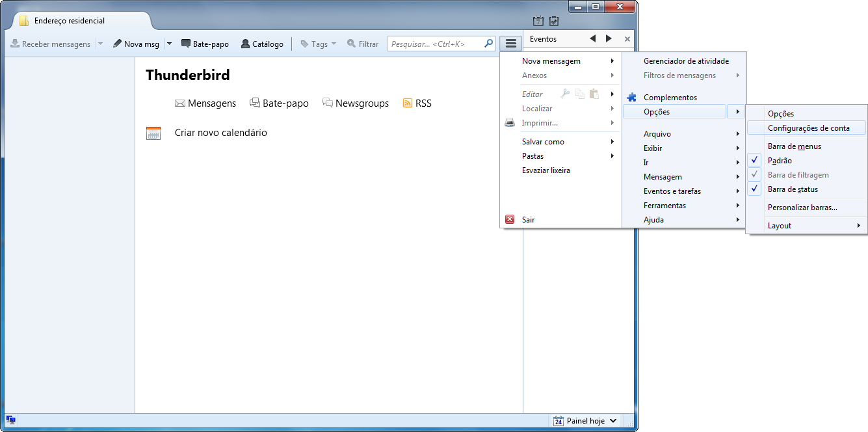This screenshot has width=868, height=432.
Task: Click the Bate-papo link under Thunderbird heading
Action: pyautogui.click(x=280, y=103)
